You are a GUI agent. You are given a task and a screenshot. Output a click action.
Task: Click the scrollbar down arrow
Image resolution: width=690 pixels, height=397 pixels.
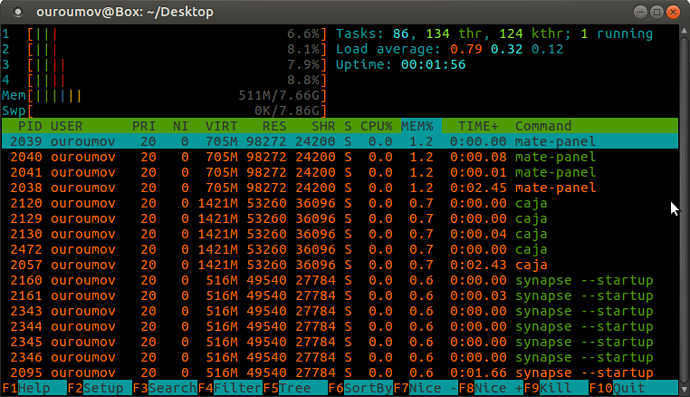tap(684, 390)
